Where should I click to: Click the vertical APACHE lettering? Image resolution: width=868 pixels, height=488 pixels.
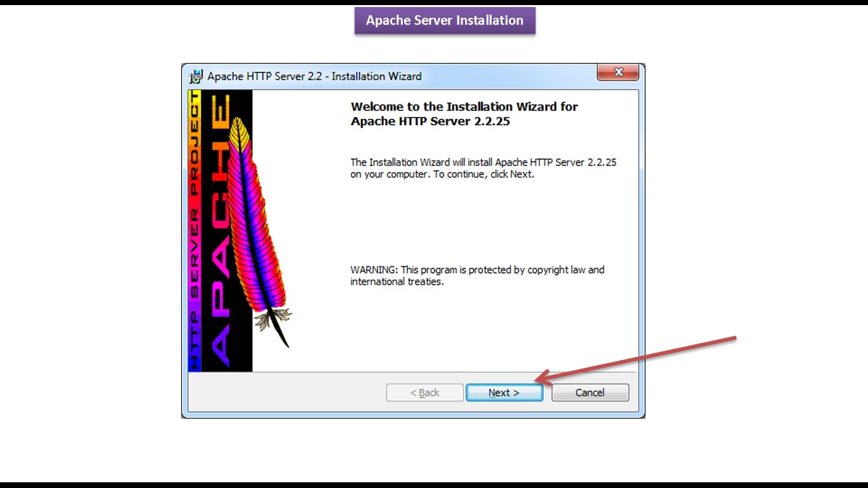point(220,232)
